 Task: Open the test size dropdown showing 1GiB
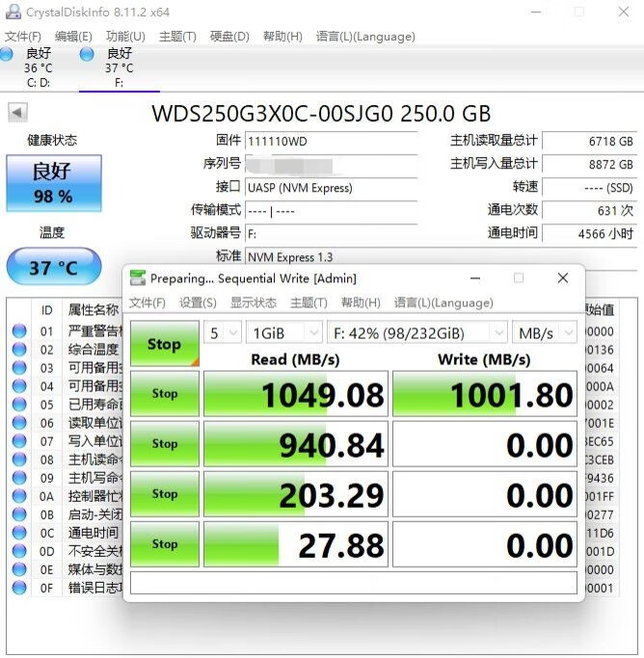pos(284,333)
